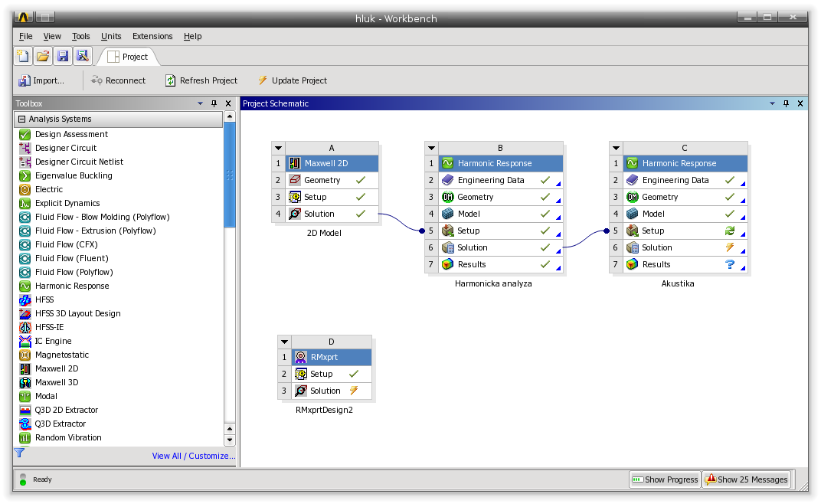Open the View menu
This screenshot has width=821, height=504.
point(52,36)
